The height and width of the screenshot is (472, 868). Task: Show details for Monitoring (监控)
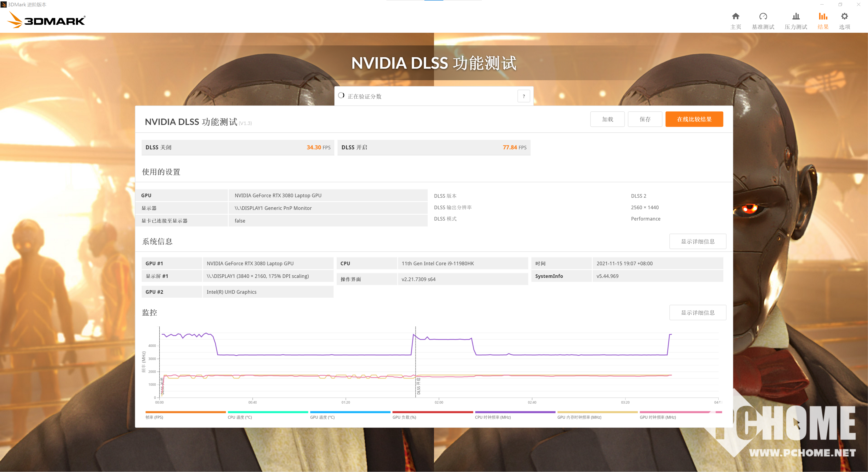click(698, 312)
